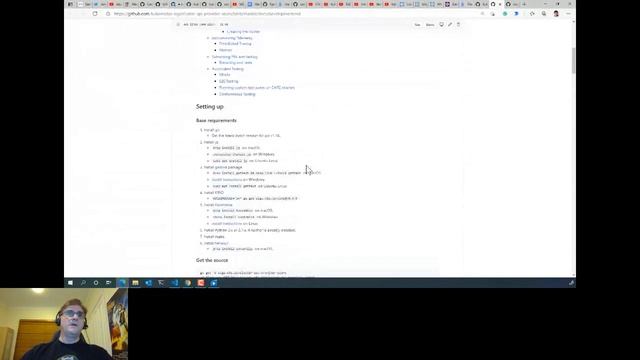Open a new browser tab
Viewport: 640px width, 360px height.
(524, 4)
